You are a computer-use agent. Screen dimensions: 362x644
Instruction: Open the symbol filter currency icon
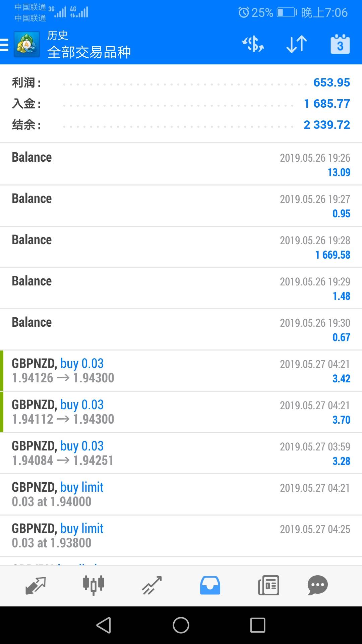[253, 44]
